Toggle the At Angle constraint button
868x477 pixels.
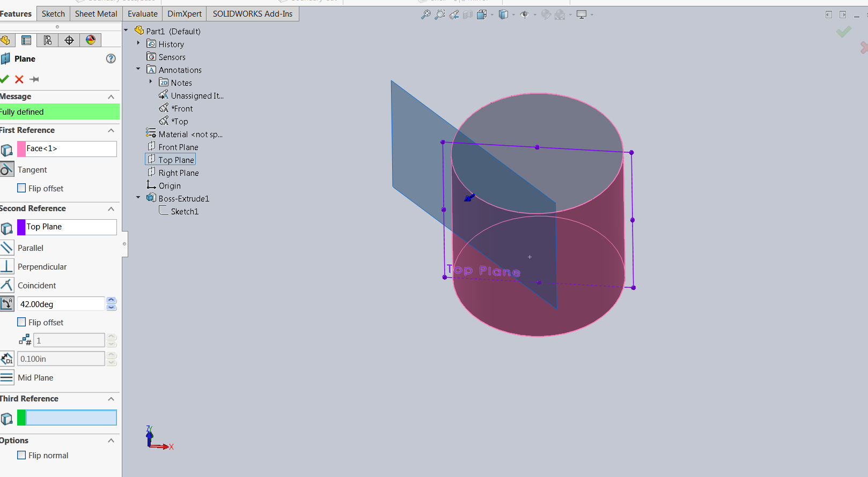(6, 304)
